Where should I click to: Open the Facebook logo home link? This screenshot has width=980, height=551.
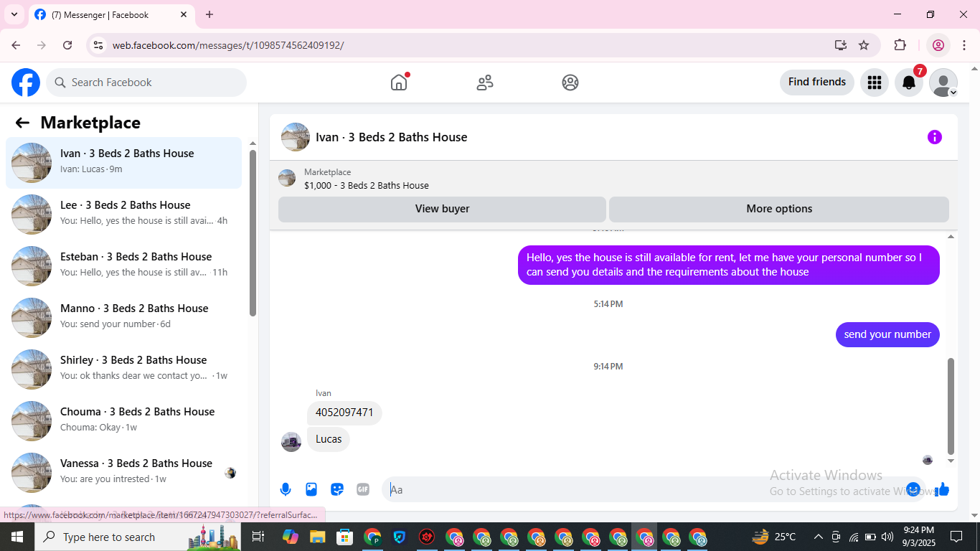(26, 83)
